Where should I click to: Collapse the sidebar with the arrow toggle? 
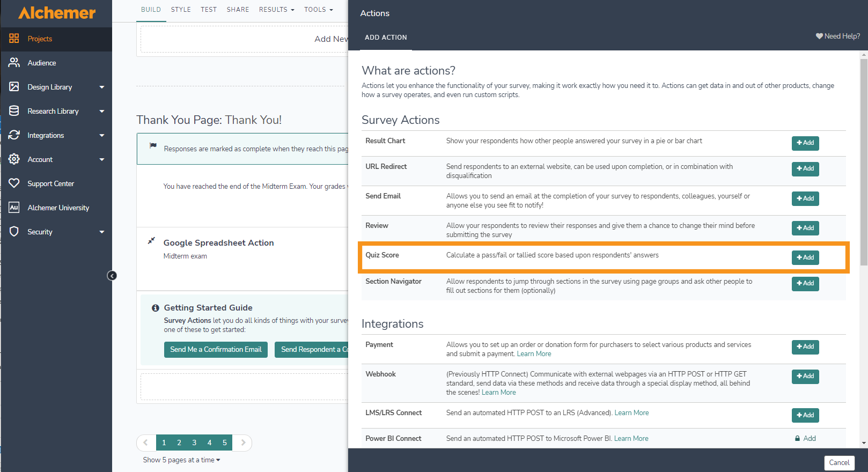(x=112, y=276)
